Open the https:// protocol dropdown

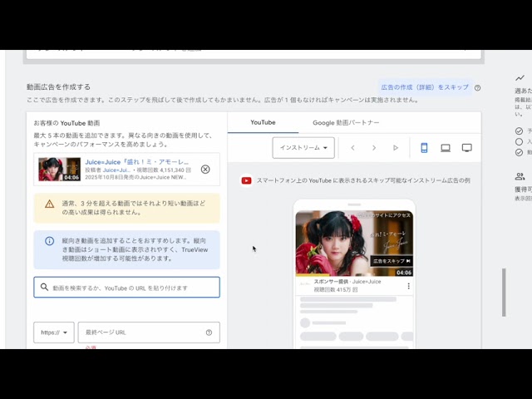coord(54,332)
